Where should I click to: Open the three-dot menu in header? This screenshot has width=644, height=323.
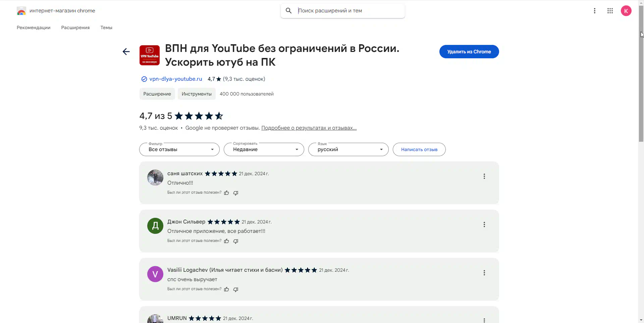coord(595,11)
